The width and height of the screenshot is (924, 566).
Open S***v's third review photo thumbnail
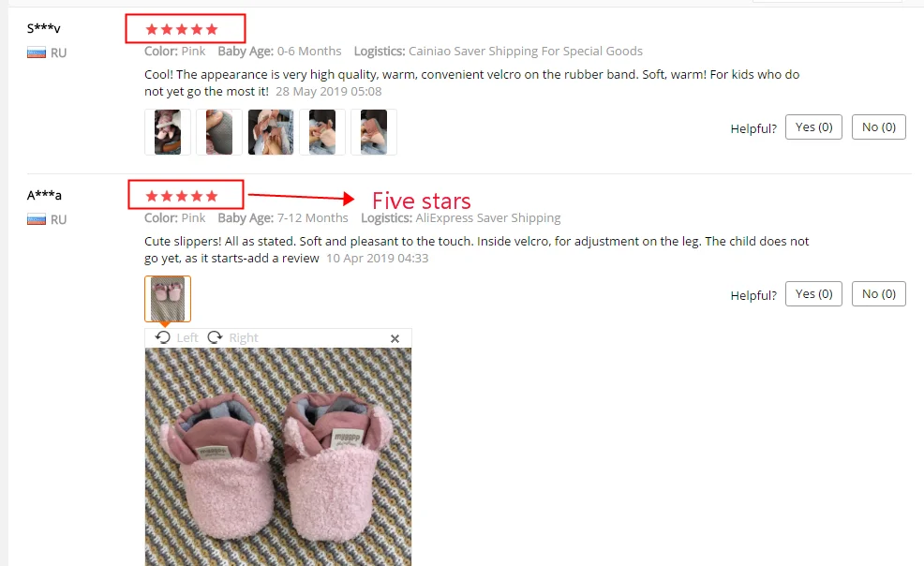point(271,132)
